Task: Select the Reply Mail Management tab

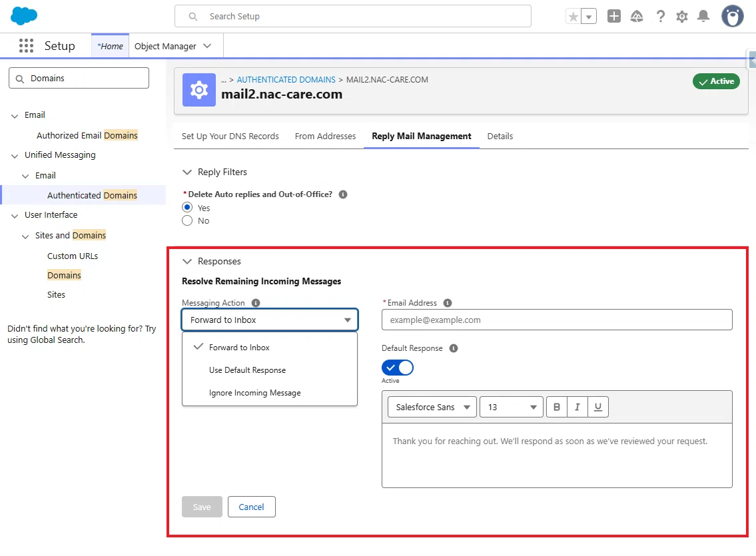Action: click(422, 137)
